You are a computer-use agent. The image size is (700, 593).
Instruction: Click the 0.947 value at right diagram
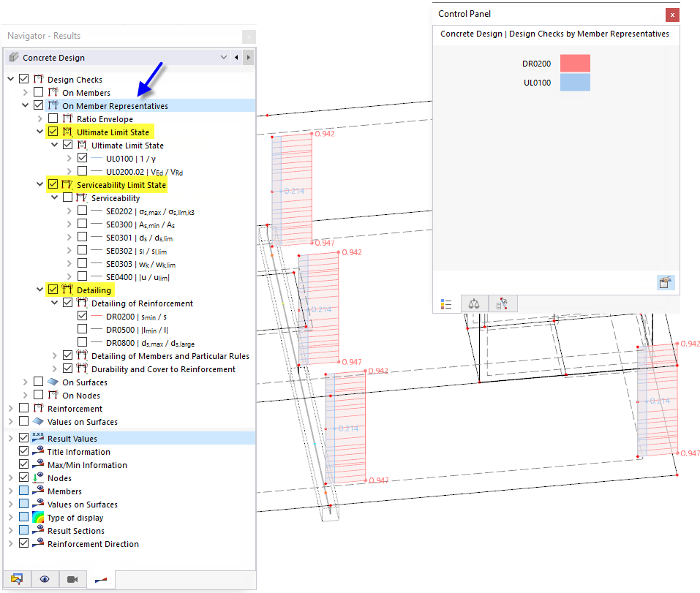tap(690, 453)
